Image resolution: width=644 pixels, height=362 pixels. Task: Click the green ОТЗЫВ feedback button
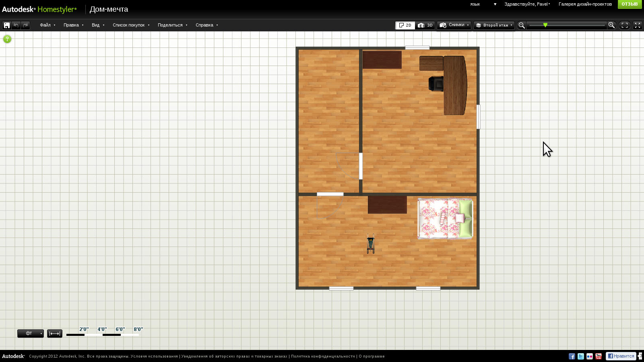click(x=630, y=4)
